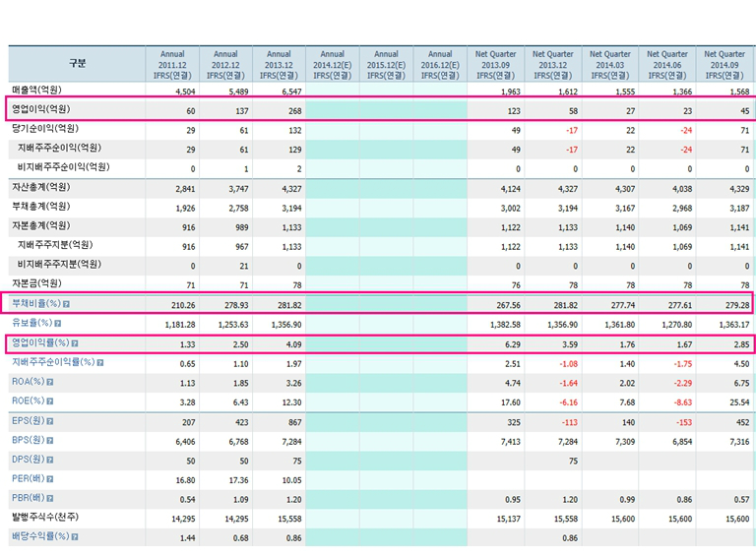This screenshot has height=556, width=756.
Task: Open the help icon beside EPS(원)
Action: (x=50, y=420)
